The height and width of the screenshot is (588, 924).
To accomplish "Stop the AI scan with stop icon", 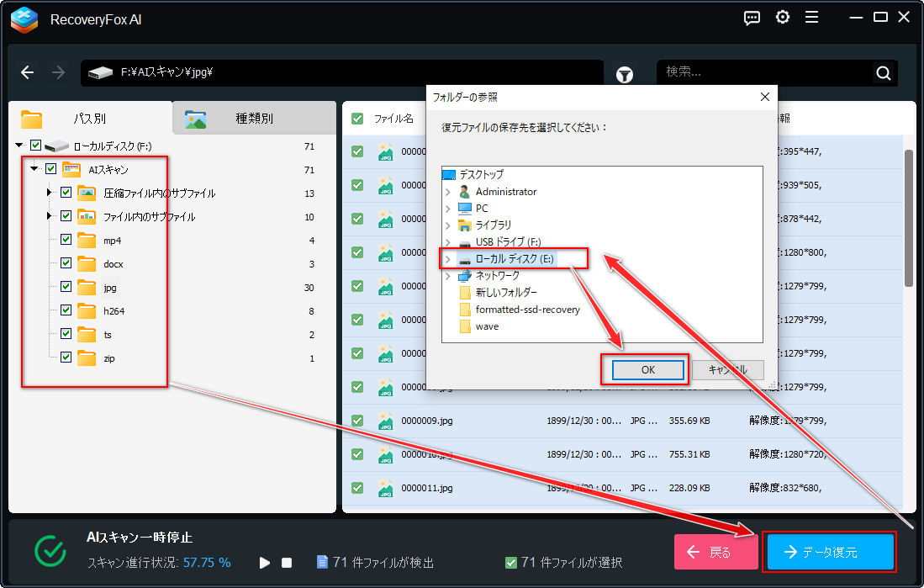I will click(287, 563).
